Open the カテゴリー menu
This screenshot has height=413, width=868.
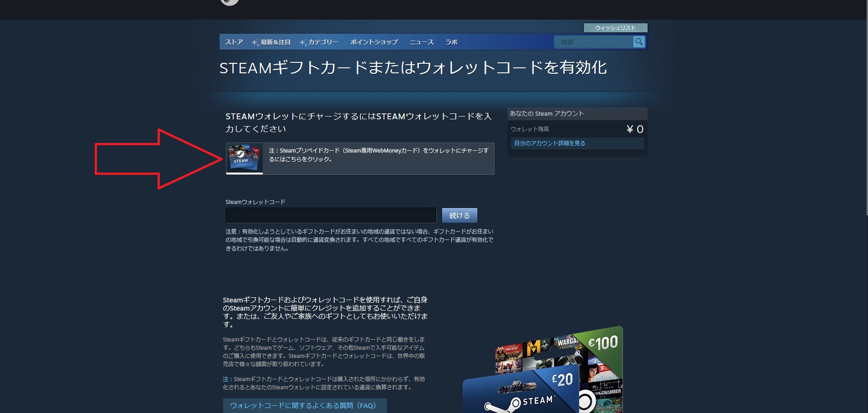point(319,42)
